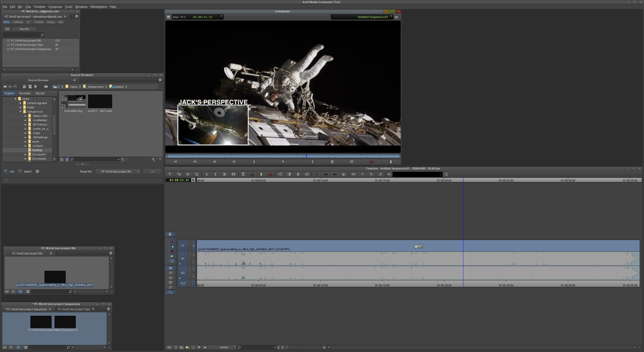Toggle red Lift/Overwrite segment mode arrow
Viewport: 644px width, 352px height.
(172, 242)
